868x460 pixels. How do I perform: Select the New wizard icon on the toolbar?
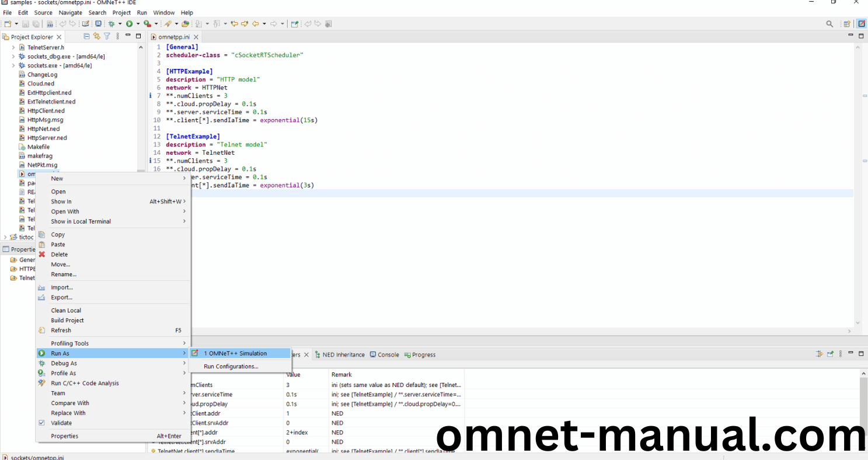pos(8,23)
